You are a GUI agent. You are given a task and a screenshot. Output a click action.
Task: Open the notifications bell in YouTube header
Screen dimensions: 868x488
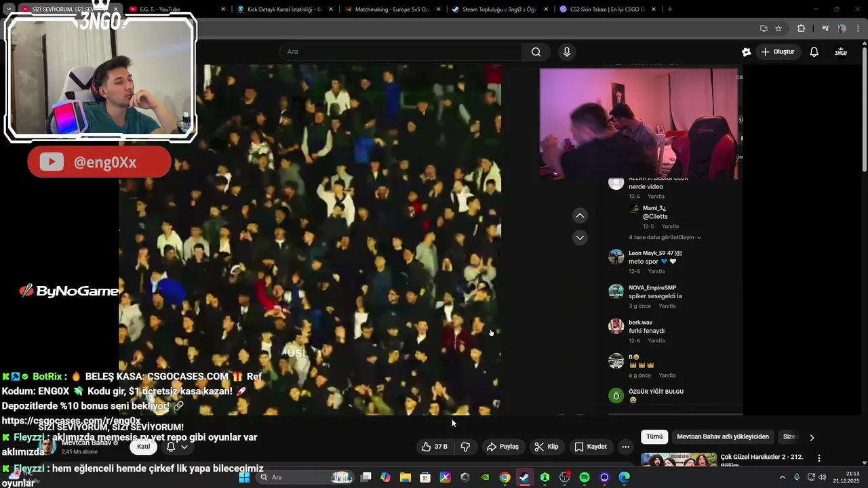point(814,52)
